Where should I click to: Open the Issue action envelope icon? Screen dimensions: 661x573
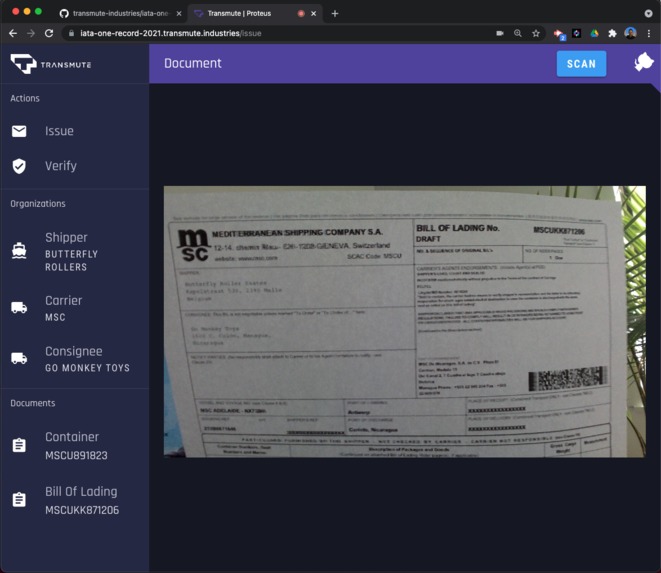(x=19, y=132)
